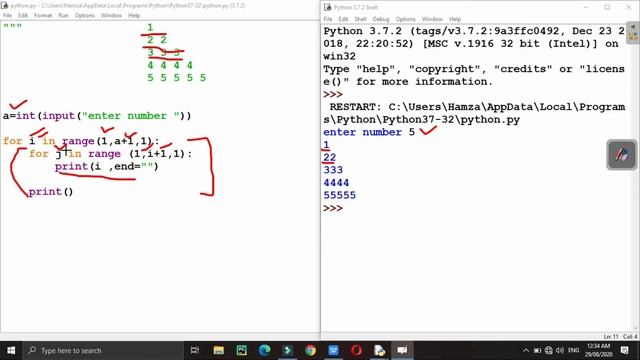640x360 pixels.
Task: Click the 'enter number 5' Shell line
Action: pyautogui.click(x=369, y=132)
